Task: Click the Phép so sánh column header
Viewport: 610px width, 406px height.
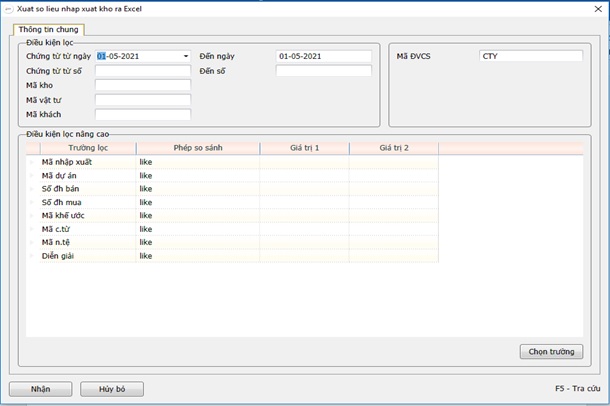Action: (197, 148)
